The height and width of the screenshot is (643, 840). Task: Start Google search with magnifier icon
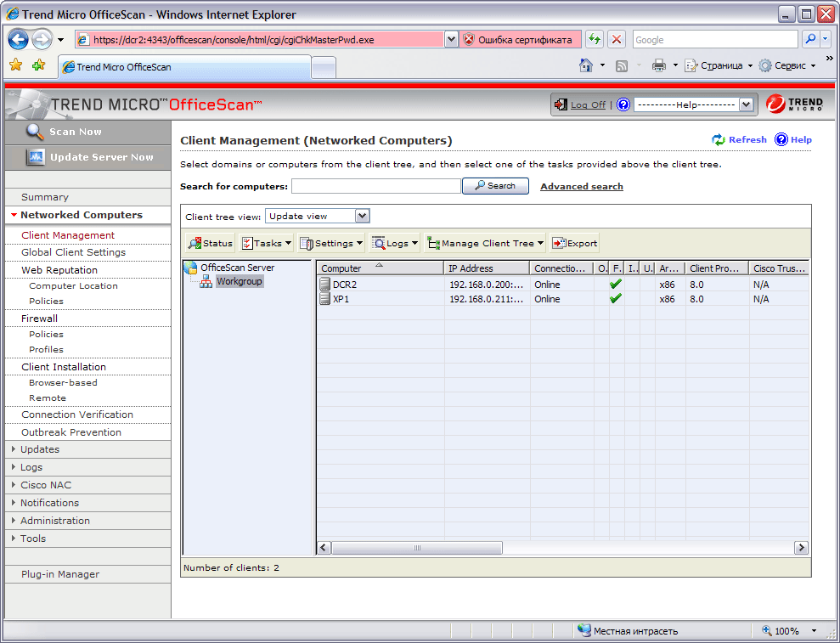click(810, 39)
